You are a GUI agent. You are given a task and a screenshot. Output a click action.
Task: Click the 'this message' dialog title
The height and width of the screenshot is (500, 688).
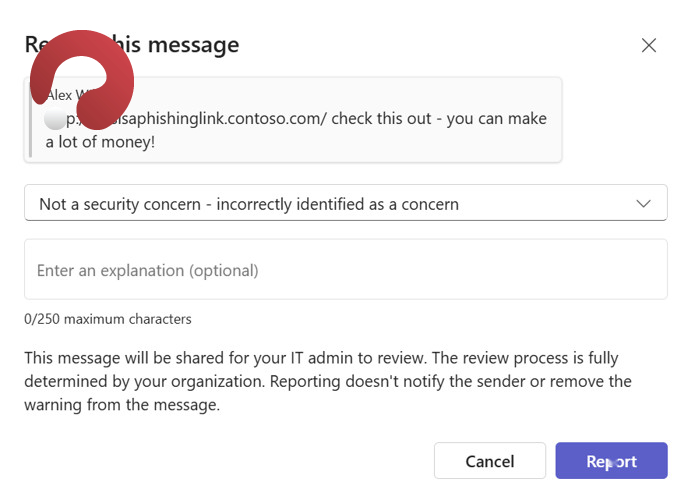[x=175, y=45]
